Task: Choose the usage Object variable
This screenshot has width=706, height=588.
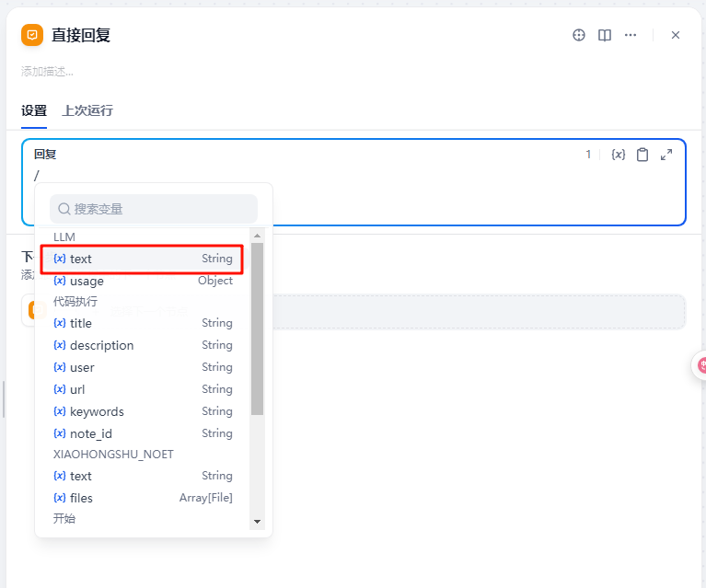Action: tap(143, 281)
